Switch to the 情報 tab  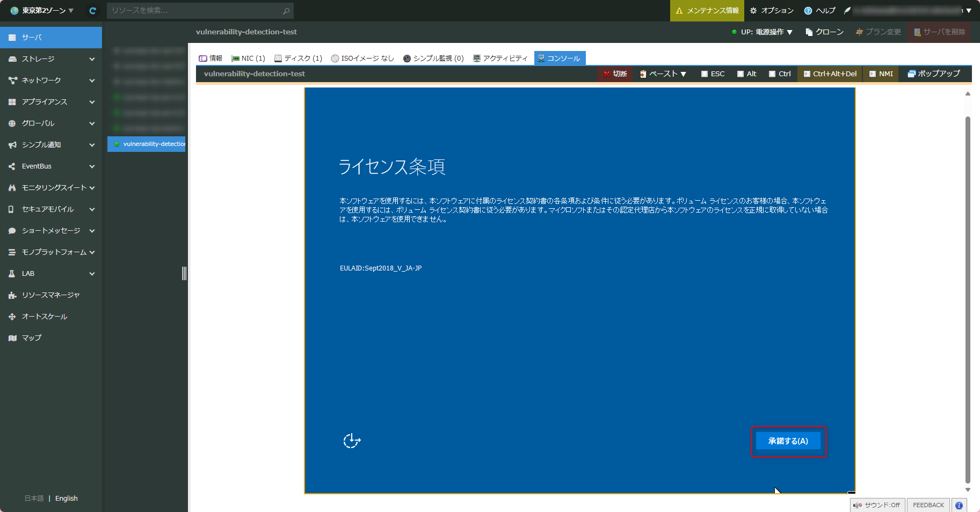click(210, 58)
